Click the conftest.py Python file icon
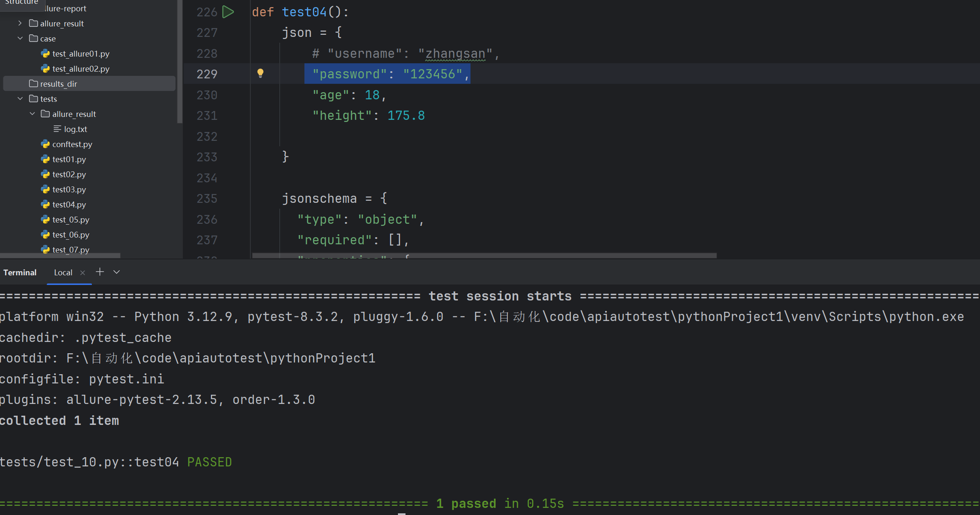The image size is (980, 515). click(x=45, y=144)
